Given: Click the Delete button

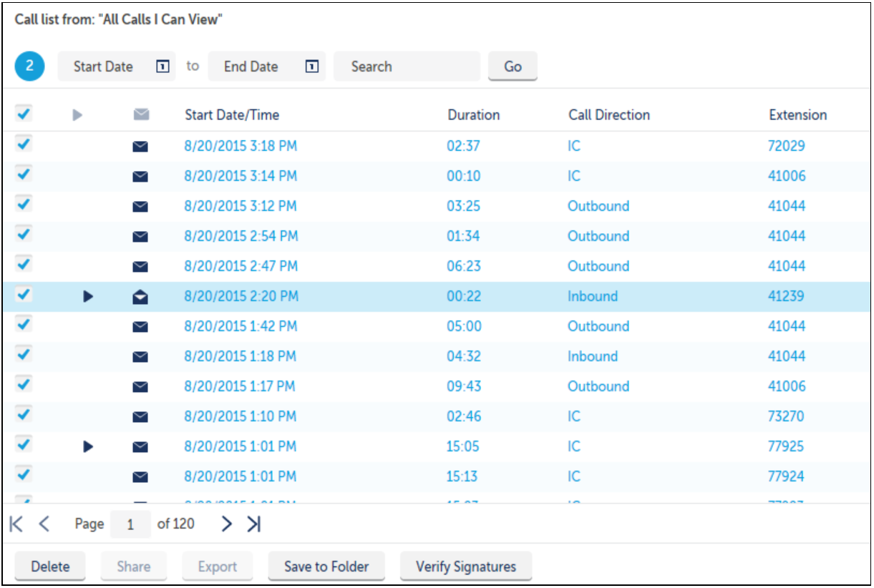Looking at the screenshot, I should (x=50, y=567).
